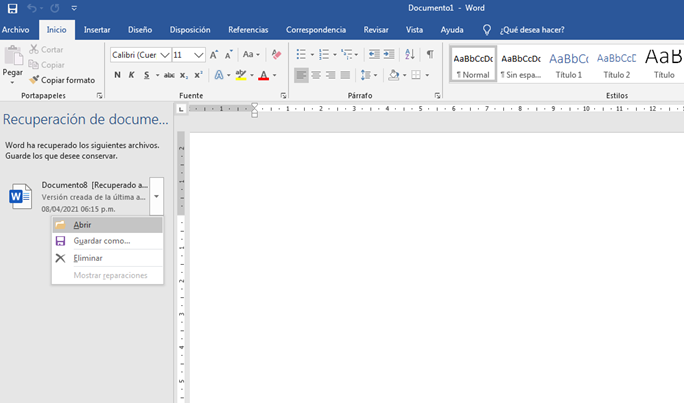Screen dimensions: 684x403
Task: Toggle italic with the K button
Action: [131, 75]
